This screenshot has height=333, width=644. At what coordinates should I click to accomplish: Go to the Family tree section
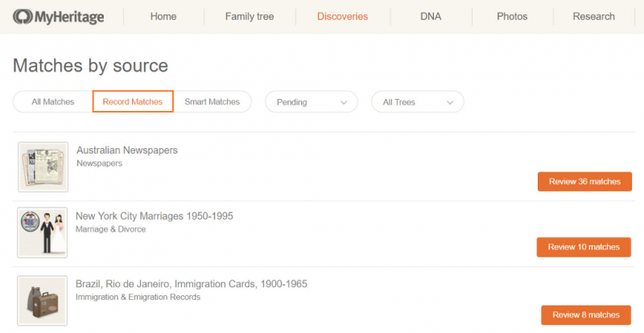click(x=250, y=16)
